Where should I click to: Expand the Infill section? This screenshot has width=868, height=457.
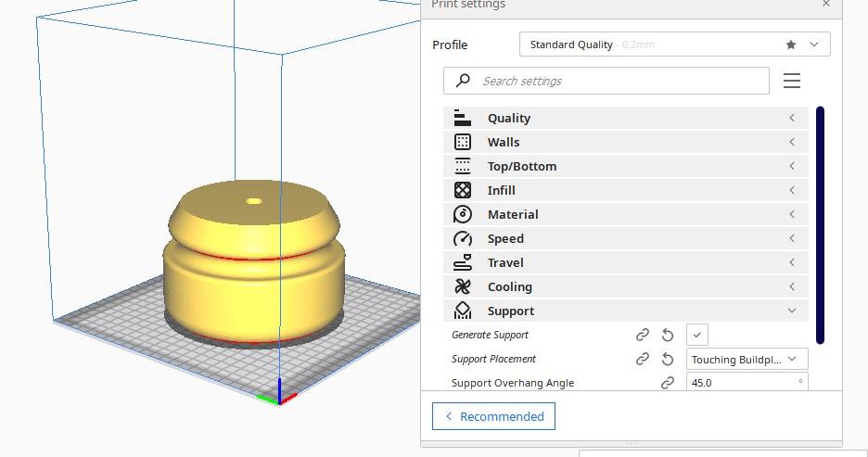pos(626,190)
